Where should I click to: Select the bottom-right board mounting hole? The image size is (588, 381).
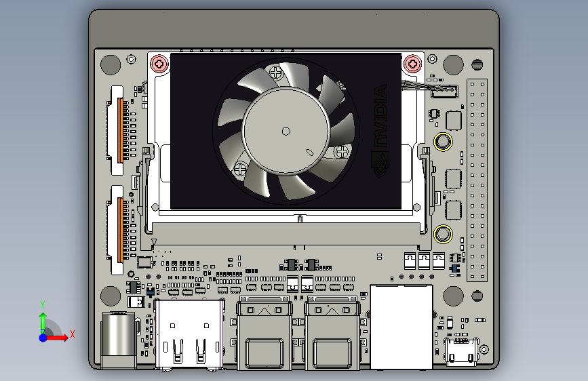(453, 296)
